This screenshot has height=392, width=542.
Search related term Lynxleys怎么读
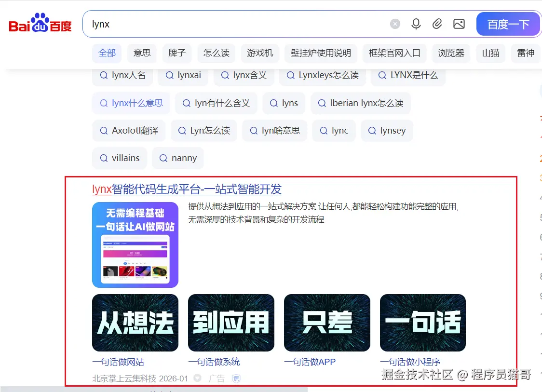click(x=323, y=75)
